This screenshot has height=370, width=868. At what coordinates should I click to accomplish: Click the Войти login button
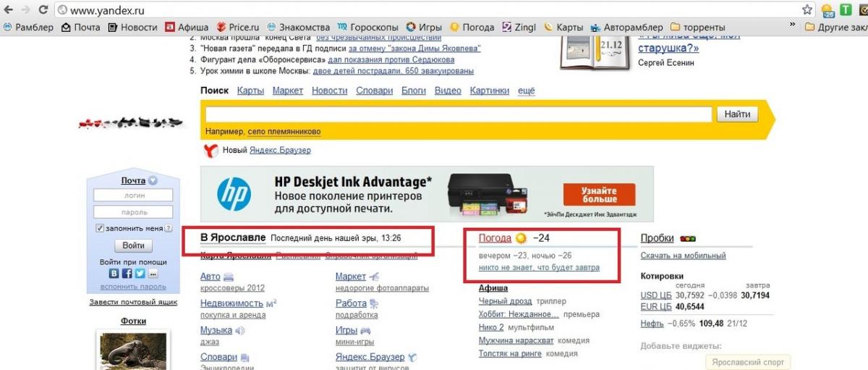pyautogui.click(x=133, y=245)
